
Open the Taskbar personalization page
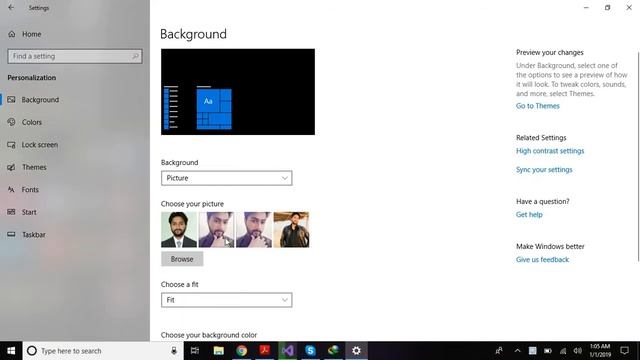point(34,235)
